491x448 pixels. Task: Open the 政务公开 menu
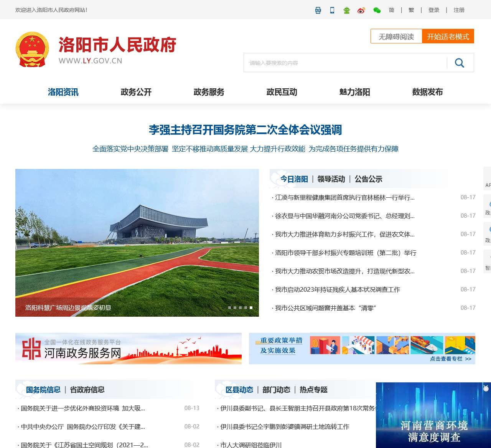coord(136,92)
